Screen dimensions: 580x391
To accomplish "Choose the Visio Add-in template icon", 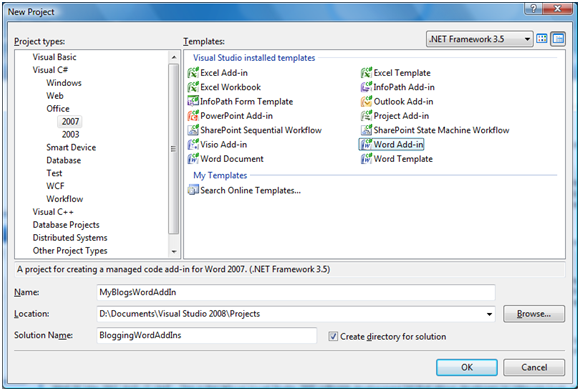I will [193, 145].
